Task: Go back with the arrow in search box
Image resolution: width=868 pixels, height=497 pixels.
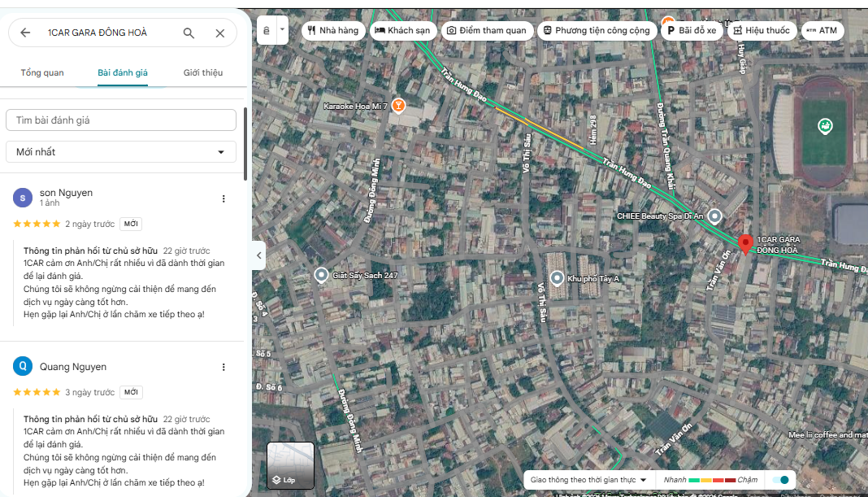Action: 25,33
